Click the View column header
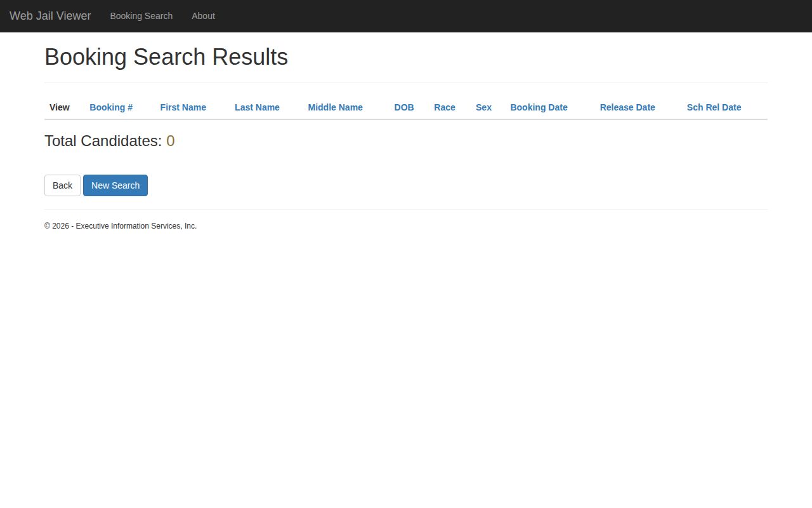This screenshot has height=508, width=812. point(60,107)
